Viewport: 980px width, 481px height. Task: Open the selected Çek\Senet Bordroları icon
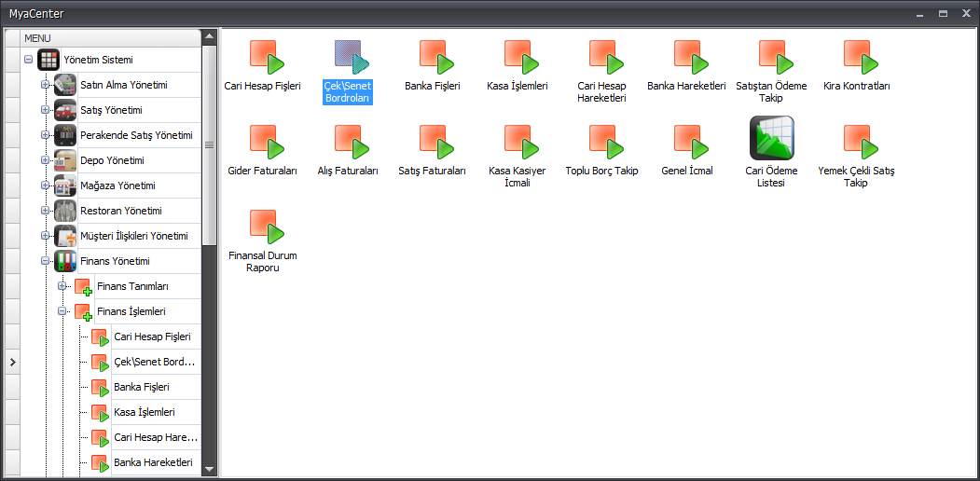tap(352, 57)
